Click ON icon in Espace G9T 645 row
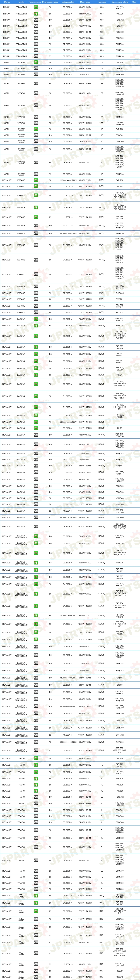 click(36, 293)
